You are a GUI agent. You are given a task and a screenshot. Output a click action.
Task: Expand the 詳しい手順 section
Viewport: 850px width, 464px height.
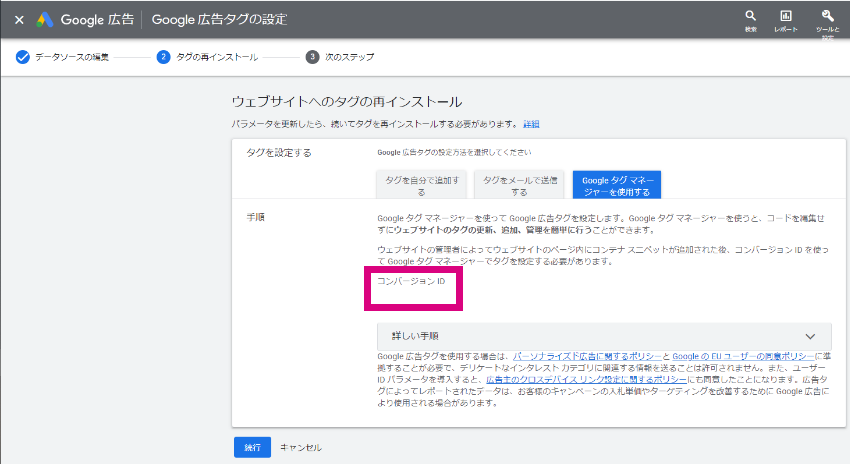click(x=604, y=337)
